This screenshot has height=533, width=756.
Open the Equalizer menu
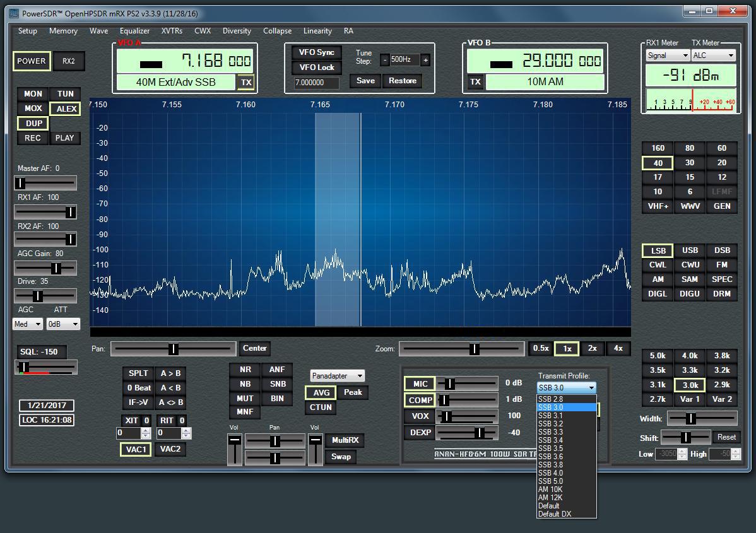tap(134, 31)
